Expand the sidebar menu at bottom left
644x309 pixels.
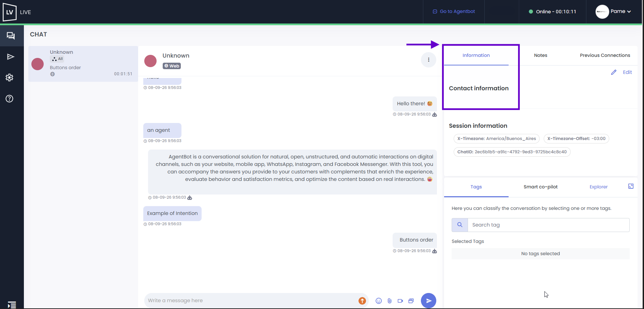click(x=12, y=305)
